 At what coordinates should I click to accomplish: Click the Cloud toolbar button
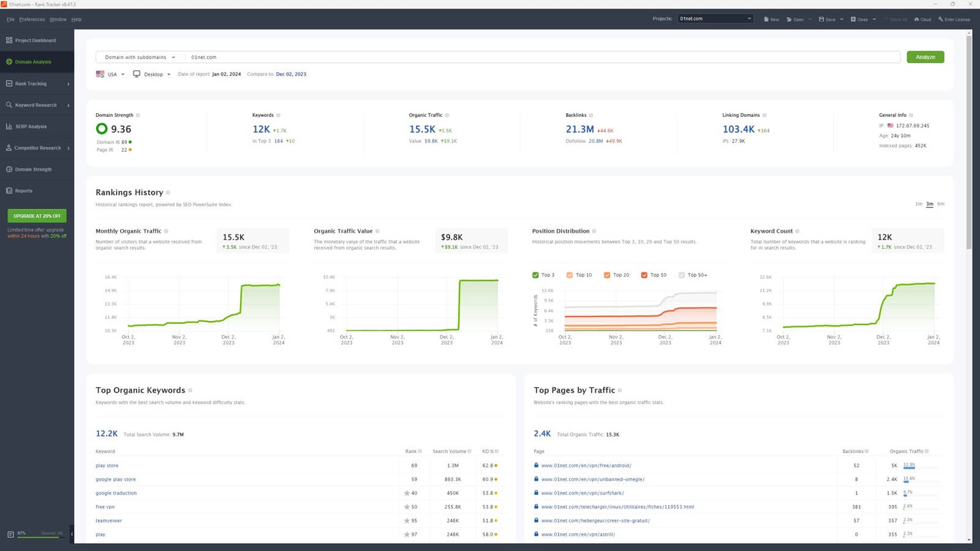[x=922, y=19]
